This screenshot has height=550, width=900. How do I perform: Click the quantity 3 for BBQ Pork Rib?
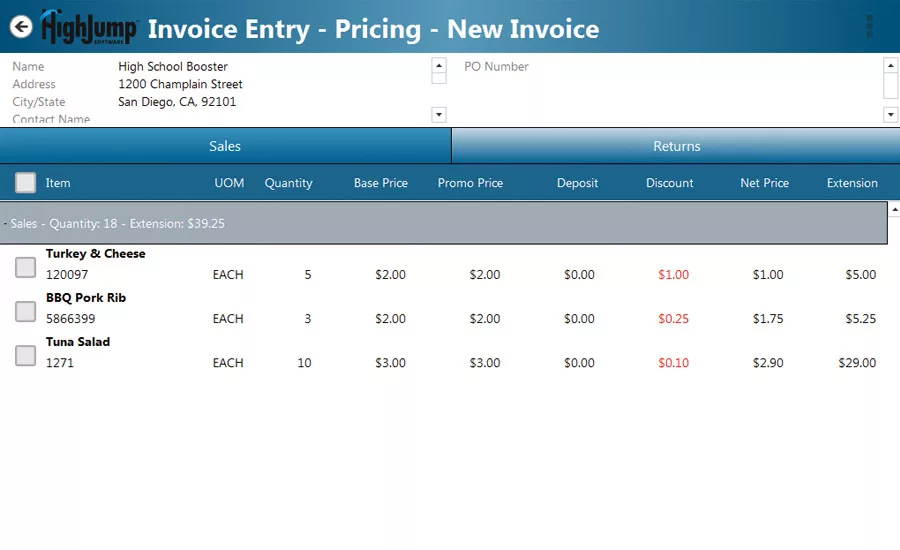tap(308, 319)
